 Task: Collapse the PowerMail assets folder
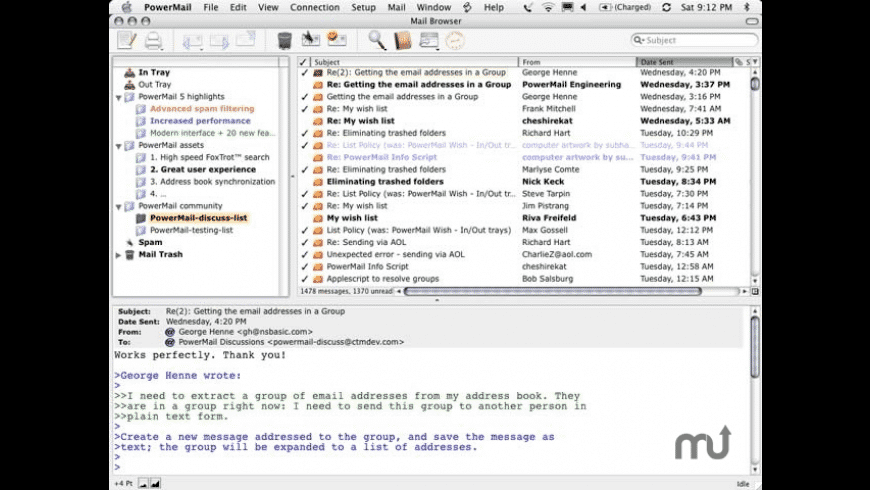pyautogui.click(x=119, y=146)
